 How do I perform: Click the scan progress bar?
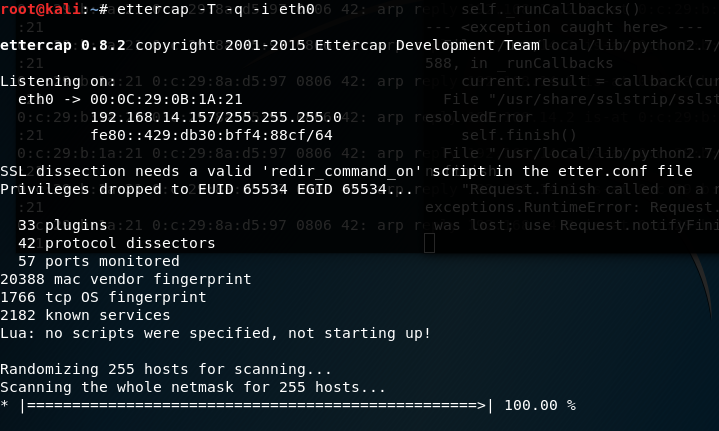[x=257, y=405]
